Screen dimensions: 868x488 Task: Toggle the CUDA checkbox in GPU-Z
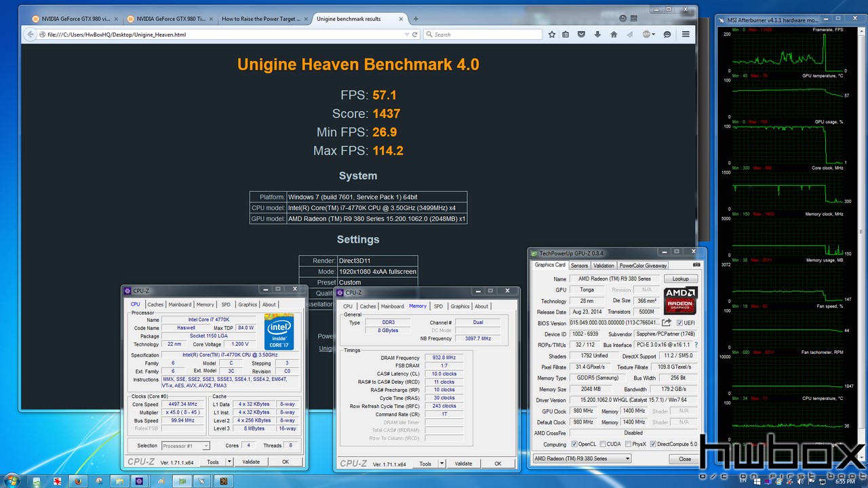(x=601, y=445)
